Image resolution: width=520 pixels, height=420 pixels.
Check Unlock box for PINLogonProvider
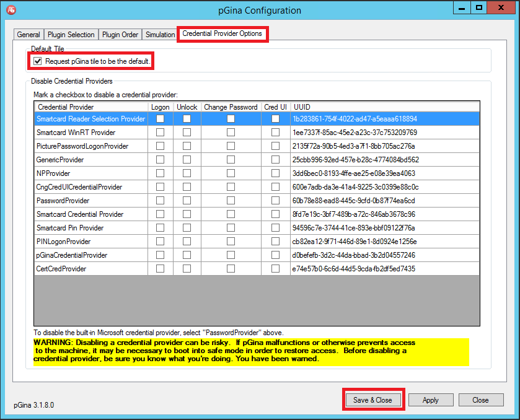187,242
